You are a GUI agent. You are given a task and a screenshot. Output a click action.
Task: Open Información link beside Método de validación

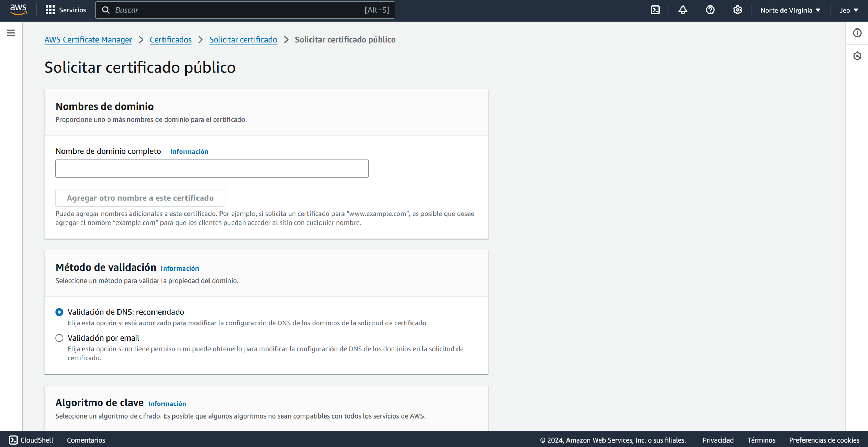click(x=180, y=268)
